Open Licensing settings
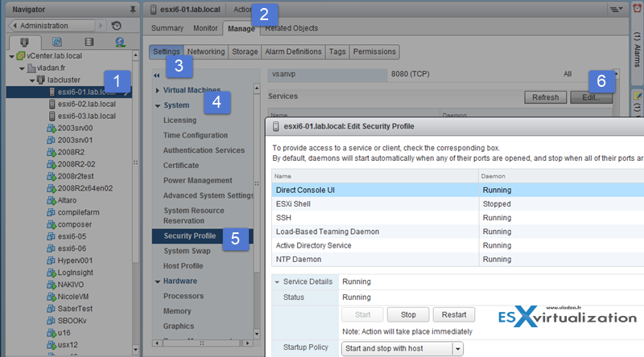644x357 pixels. [x=180, y=121]
